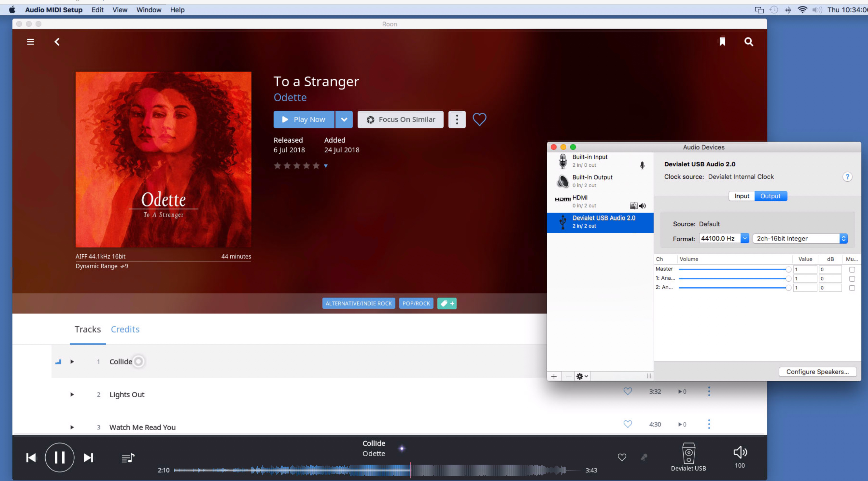Skip to previous track
The height and width of the screenshot is (481, 868).
point(31,457)
